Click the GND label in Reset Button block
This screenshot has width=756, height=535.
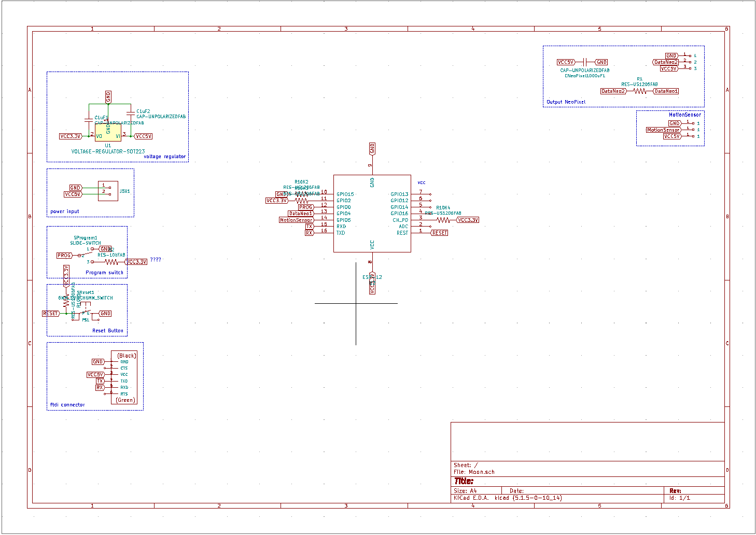(105, 314)
